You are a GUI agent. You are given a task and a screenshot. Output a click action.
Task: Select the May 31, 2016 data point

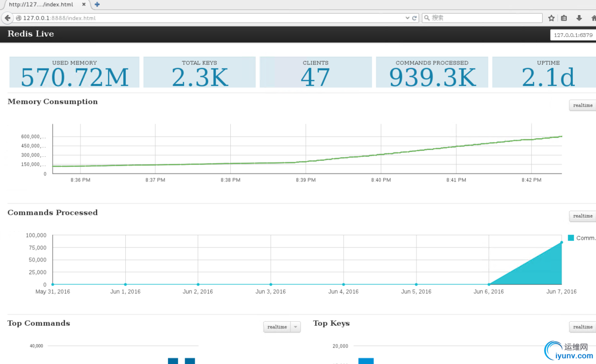coord(53,284)
